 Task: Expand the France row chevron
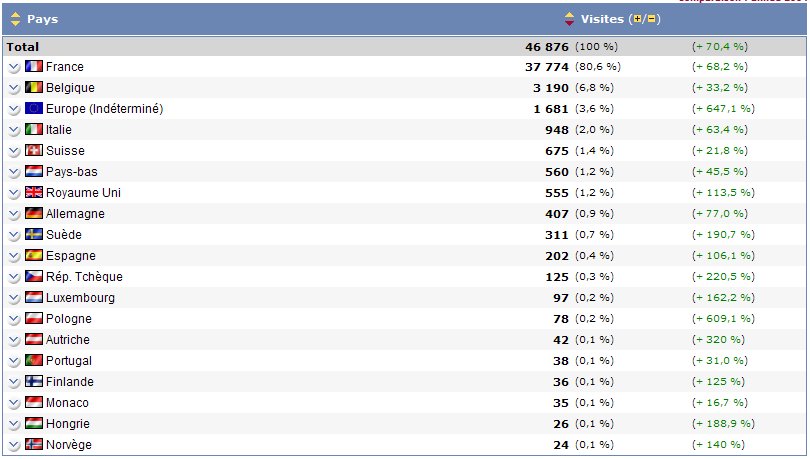[x=14, y=67]
